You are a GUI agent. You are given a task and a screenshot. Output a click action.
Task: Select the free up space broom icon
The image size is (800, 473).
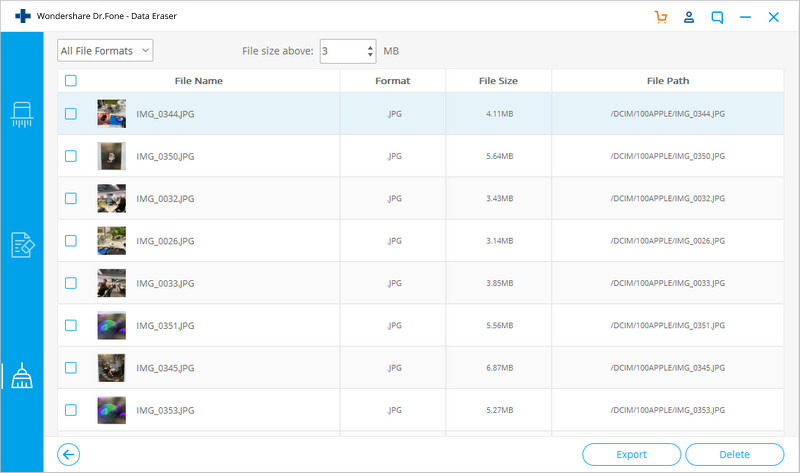click(22, 376)
